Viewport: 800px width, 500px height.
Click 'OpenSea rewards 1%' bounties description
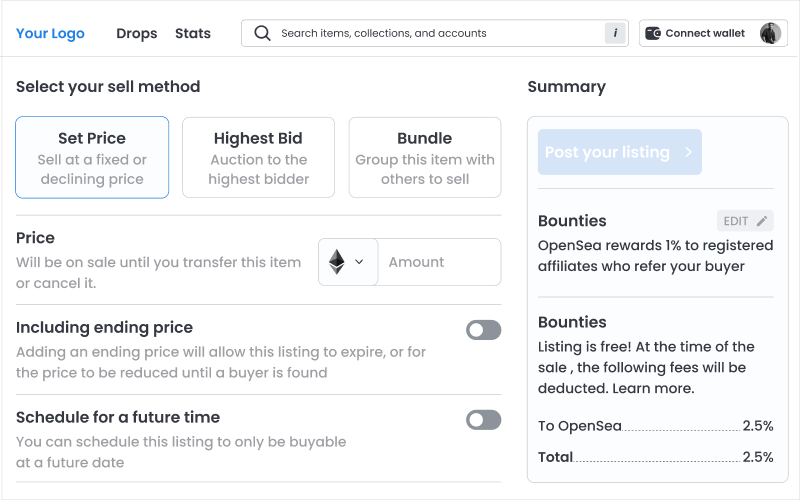click(x=656, y=256)
